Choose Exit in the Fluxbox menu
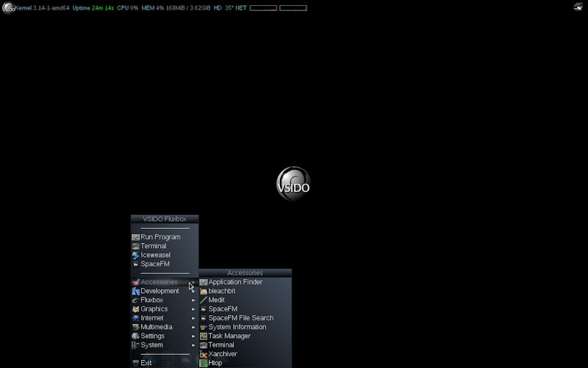The height and width of the screenshot is (368, 588). (164, 363)
